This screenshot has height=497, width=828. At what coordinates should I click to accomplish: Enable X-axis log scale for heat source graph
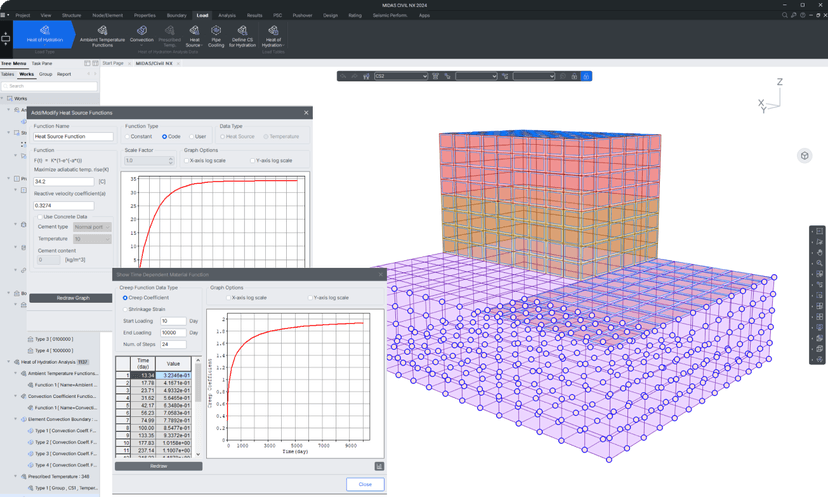point(186,160)
